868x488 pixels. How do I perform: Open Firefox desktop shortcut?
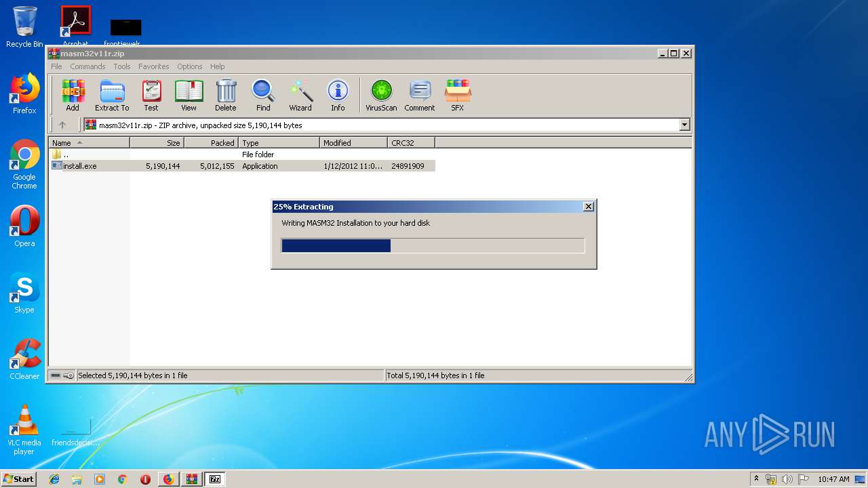(x=24, y=94)
